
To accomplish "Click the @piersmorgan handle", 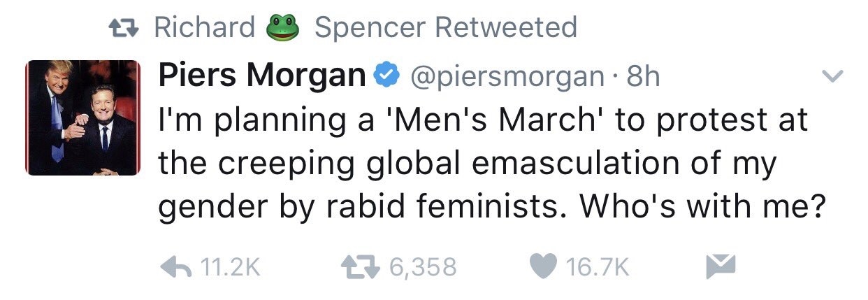I will (505, 76).
